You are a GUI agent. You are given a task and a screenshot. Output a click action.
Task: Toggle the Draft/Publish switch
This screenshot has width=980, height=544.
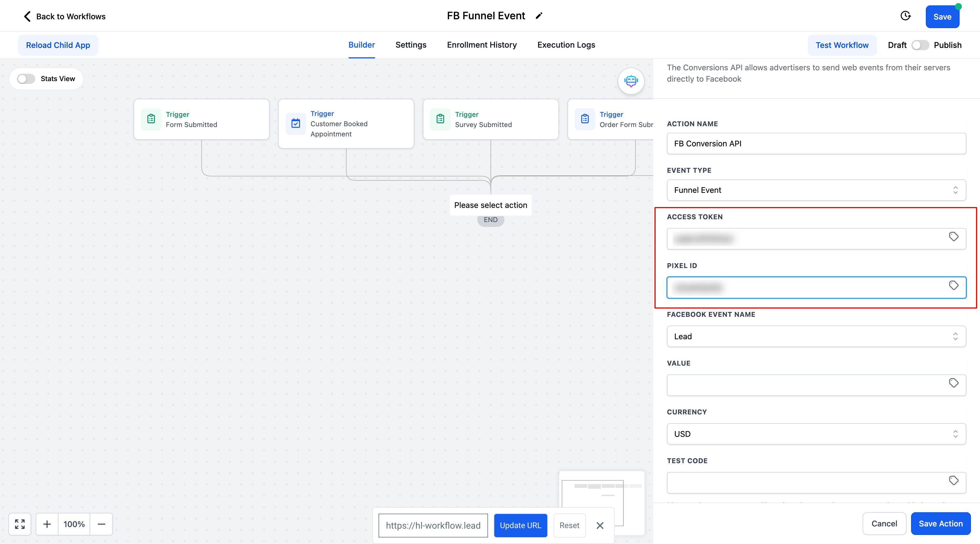[x=920, y=45]
